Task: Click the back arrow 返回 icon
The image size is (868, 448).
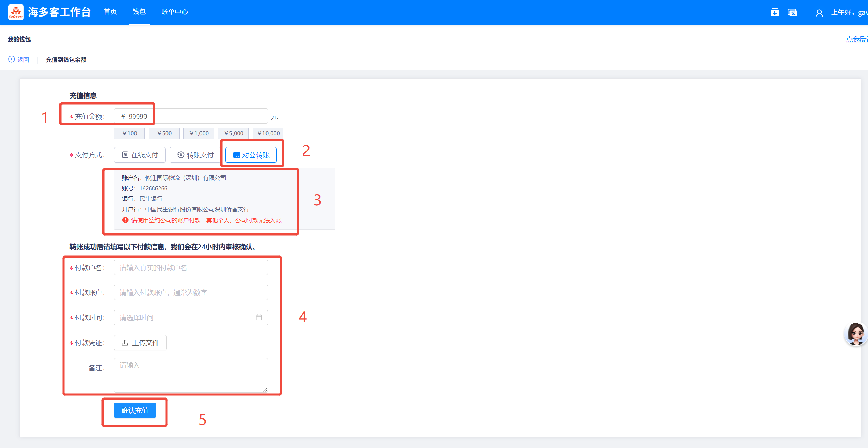Action: (12, 59)
